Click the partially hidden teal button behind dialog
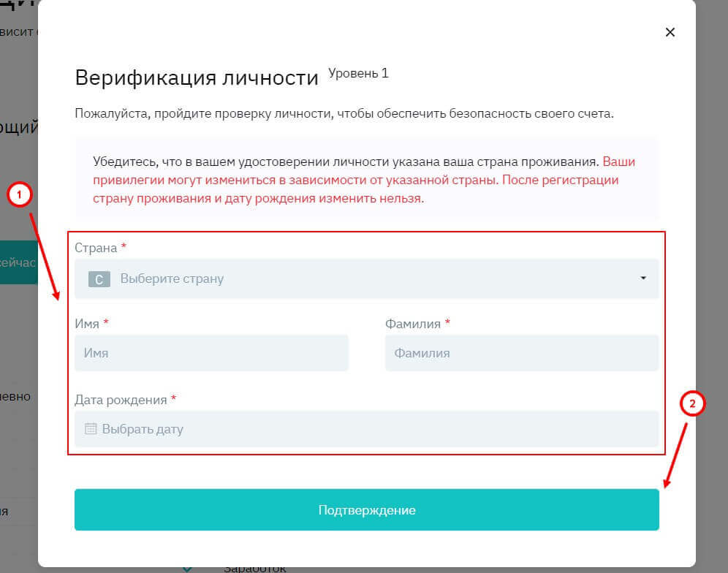Screen dimensions: 728x573 (x=18, y=262)
